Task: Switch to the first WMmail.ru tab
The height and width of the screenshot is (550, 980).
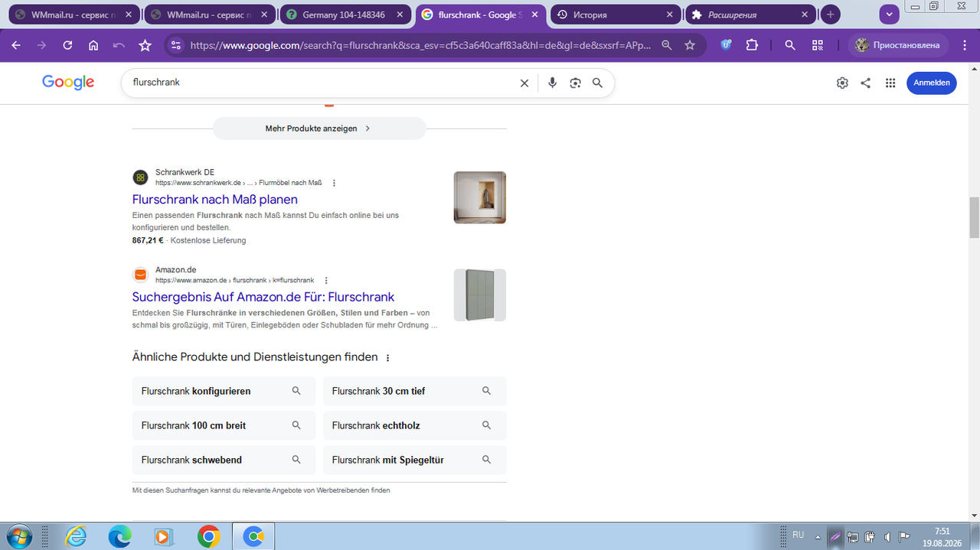Action: (74, 15)
